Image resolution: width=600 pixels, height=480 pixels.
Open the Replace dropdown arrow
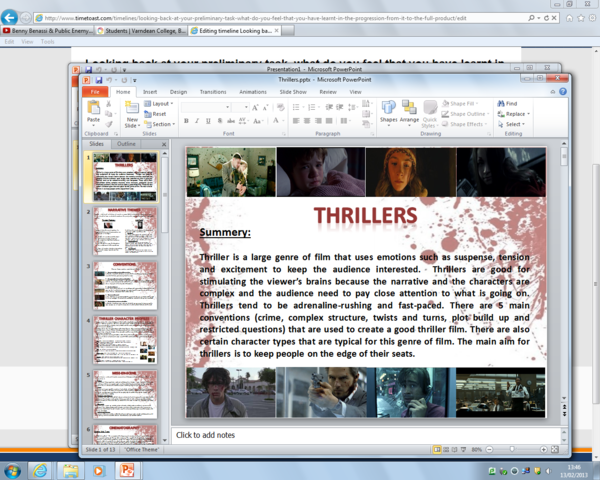tap(528, 114)
